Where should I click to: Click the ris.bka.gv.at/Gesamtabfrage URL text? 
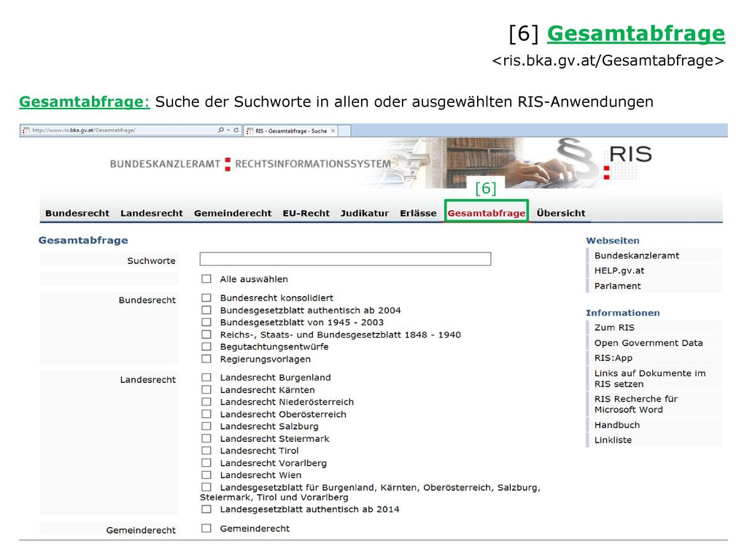[608, 61]
